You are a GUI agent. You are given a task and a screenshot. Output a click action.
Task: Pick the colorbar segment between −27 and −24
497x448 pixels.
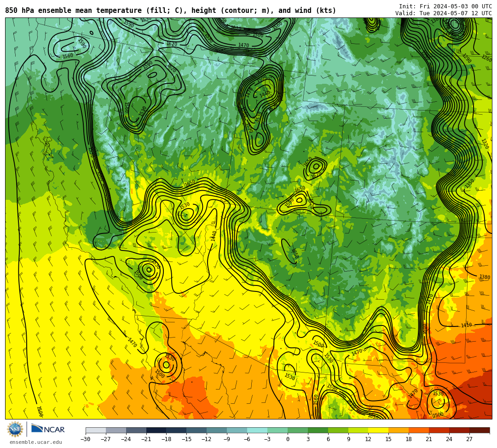[116, 430]
